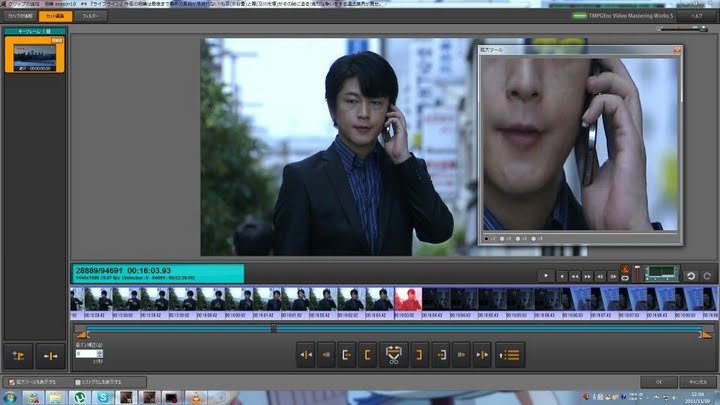Set selection start bracket
Screen dimensions: 720x405
(367, 355)
